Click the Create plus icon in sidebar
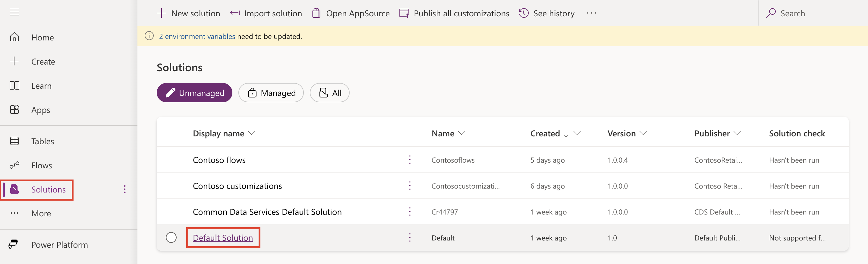868x264 pixels. (x=14, y=61)
